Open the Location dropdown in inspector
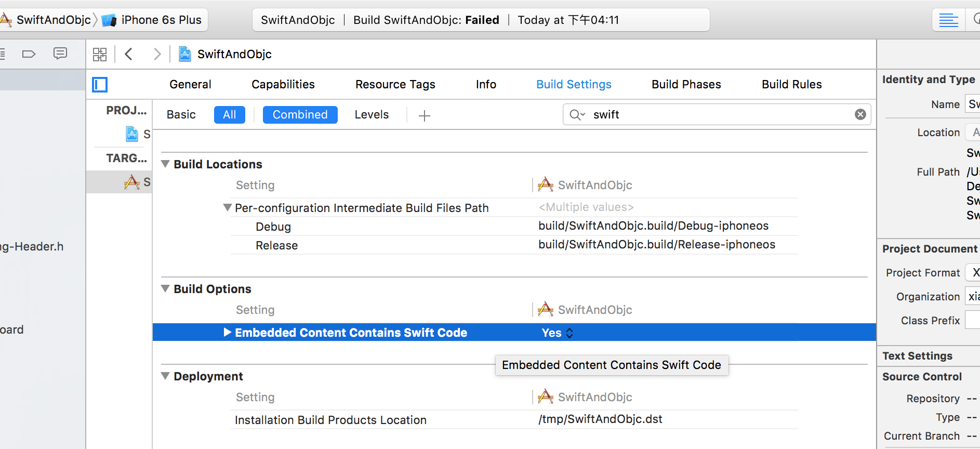 pyautogui.click(x=972, y=133)
